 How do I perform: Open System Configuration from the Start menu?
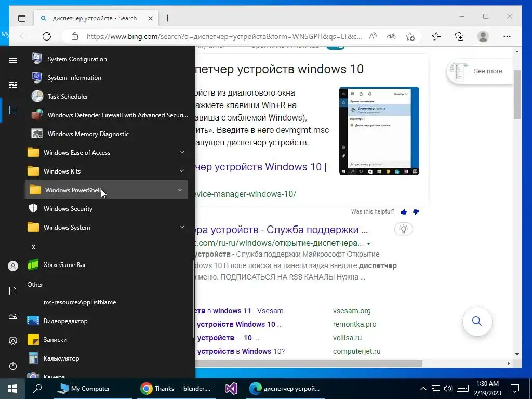pyautogui.click(x=106, y=59)
